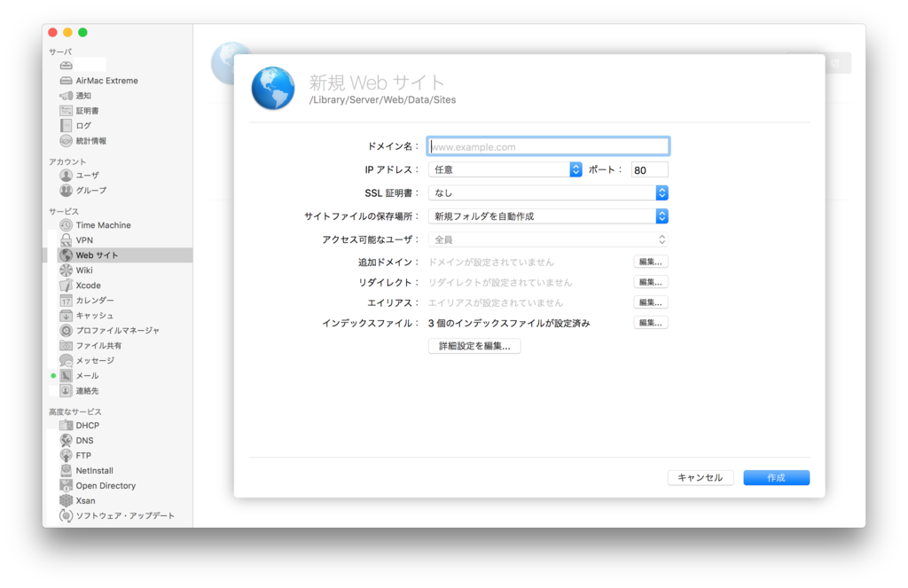Image resolution: width=908 pixels, height=588 pixels.
Task: Open the NetInstall service icon
Action: click(x=66, y=470)
